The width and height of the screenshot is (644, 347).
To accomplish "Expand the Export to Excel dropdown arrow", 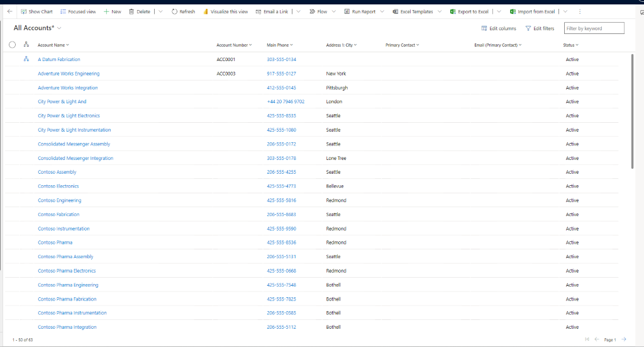I will click(x=499, y=11).
